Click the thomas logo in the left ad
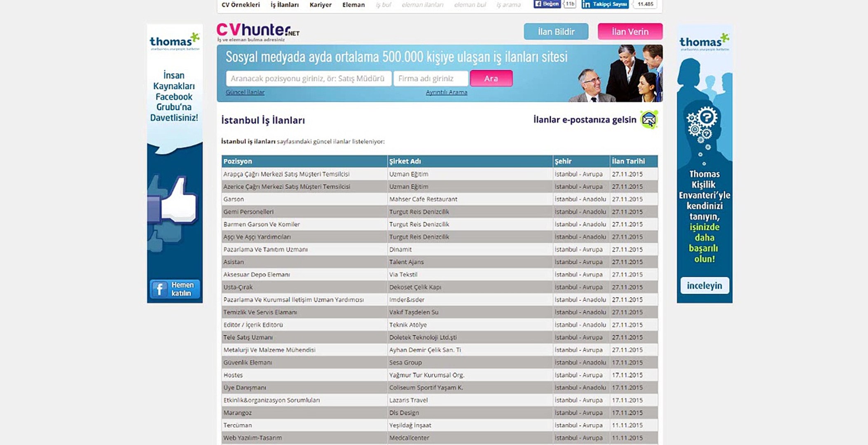Viewport: 868px width, 445px height. (174, 41)
